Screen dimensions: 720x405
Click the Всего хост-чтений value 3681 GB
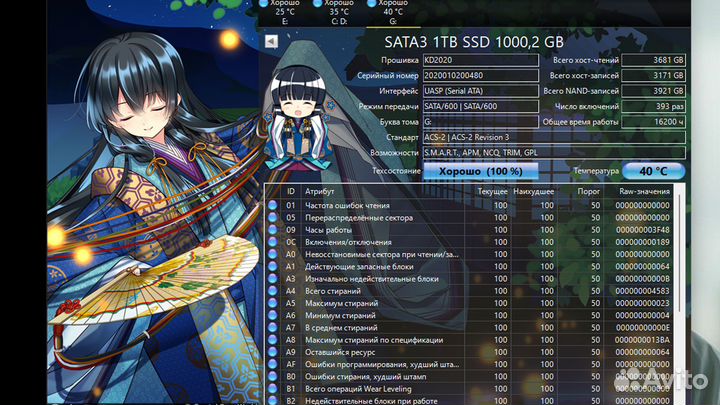click(x=653, y=60)
